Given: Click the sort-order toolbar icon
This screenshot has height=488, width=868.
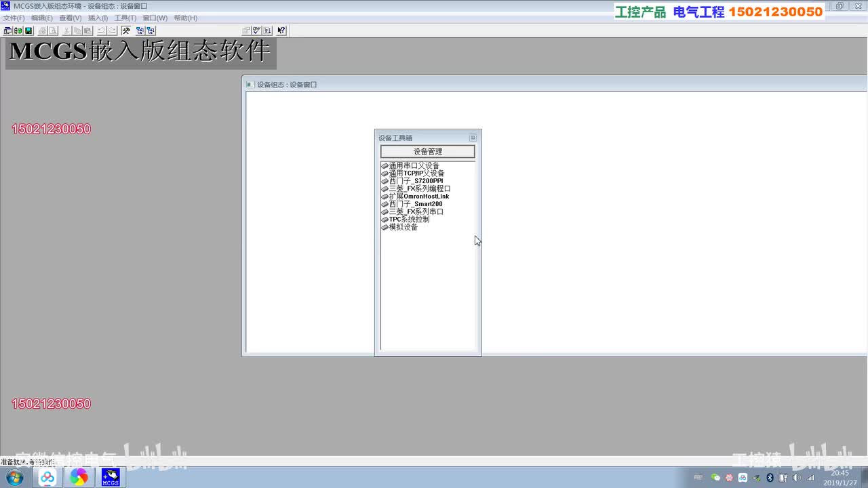Looking at the screenshot, I should click(267, 30).
